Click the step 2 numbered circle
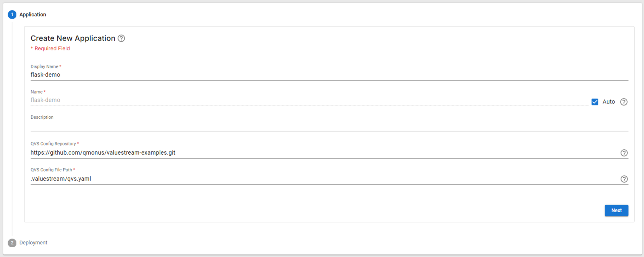This screenshot has width=644, height=257. (x=12, y=243)
